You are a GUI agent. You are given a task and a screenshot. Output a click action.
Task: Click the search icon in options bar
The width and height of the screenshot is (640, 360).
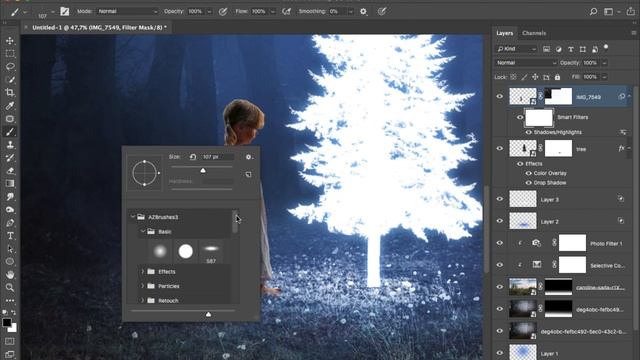pyautogui.click(x=593, y=11)
